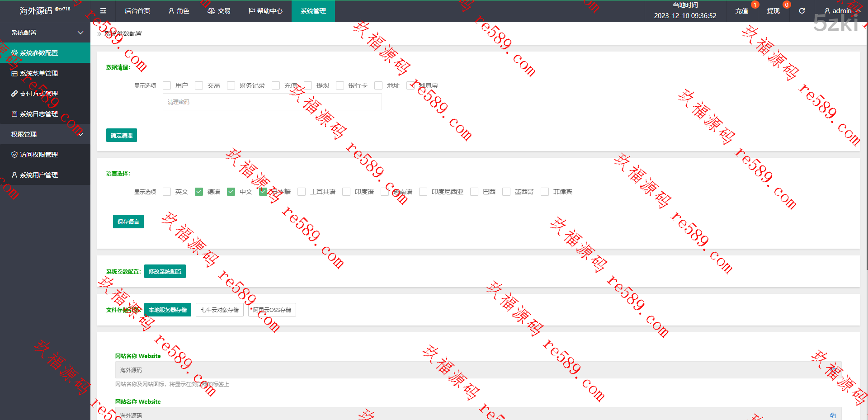Viewport: 868px width, 420px height.
Task: Open the 后台首页 top navigation tab
Action: (137, 11)
